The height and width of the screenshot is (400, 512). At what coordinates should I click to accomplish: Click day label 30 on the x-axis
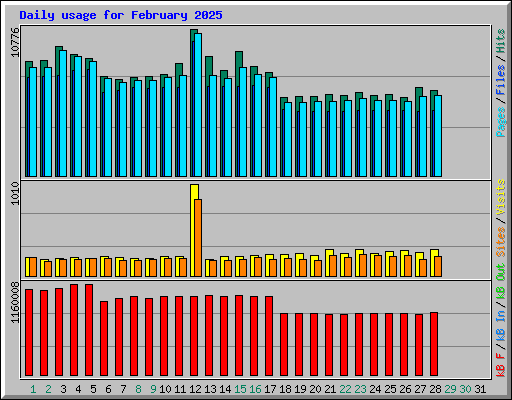pyautogui.click(x=465, y=389)
